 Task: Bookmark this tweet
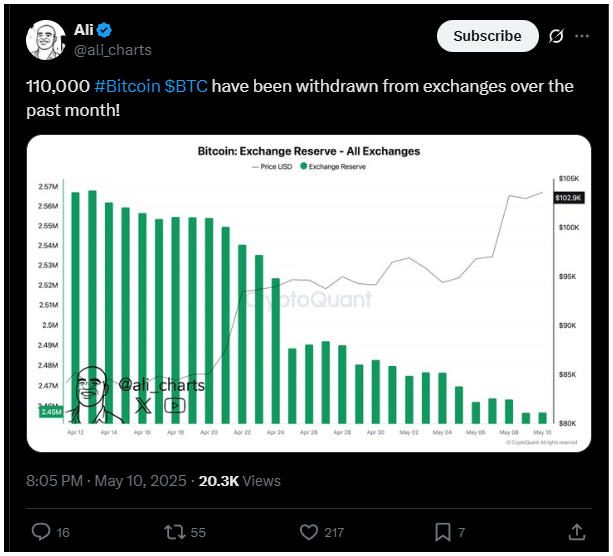[x=443, y=532]
